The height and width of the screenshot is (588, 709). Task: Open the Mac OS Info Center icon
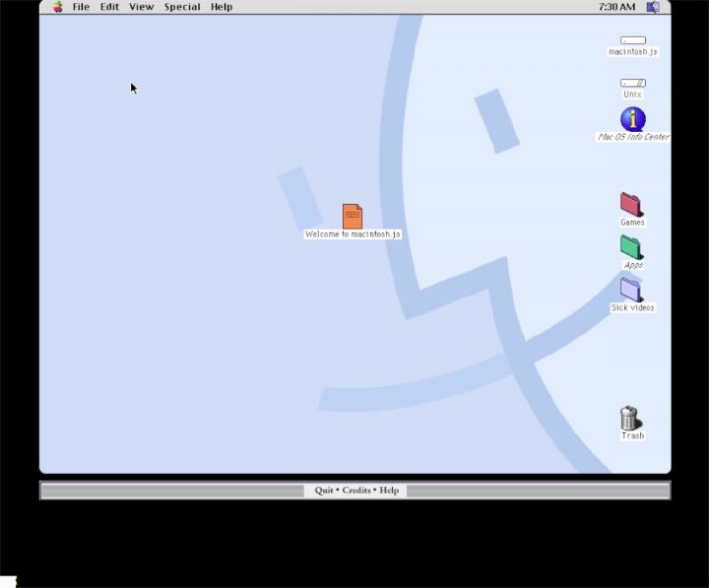(x=632, y=120)
